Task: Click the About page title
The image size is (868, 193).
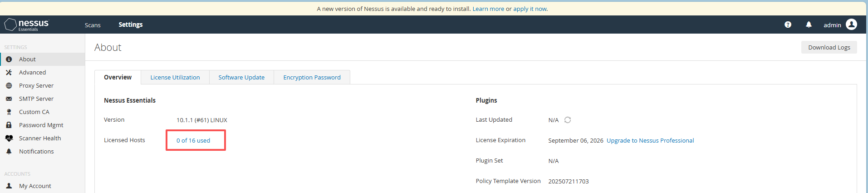Action: [108, 47]
